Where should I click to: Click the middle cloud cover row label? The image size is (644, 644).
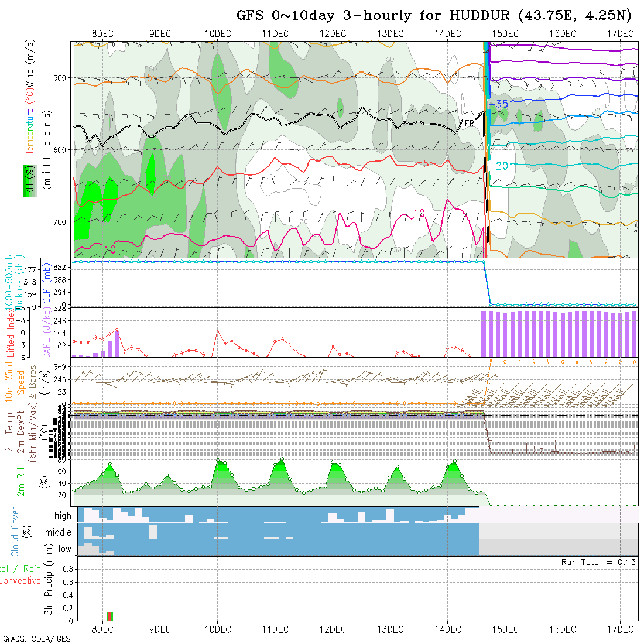pyautogui.click(x=59, y=532)
